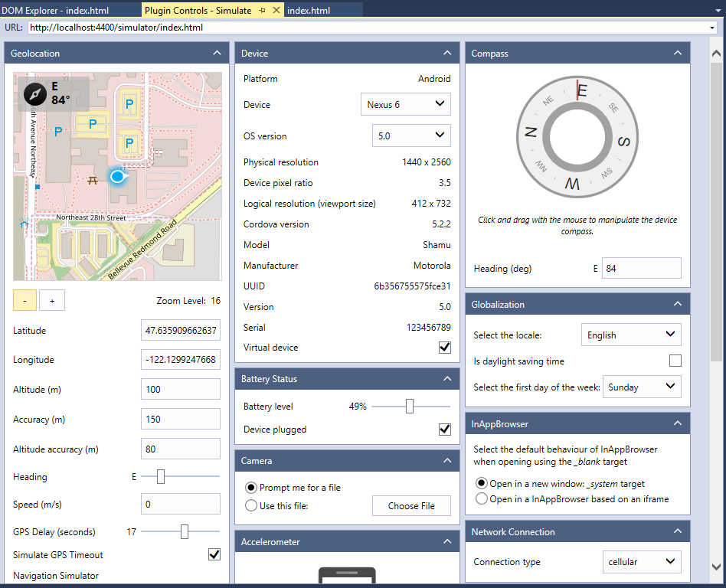This screenshot has width=726, height=588.
Task: Click the Battery level slider handle
Action: tap(410, 407)
